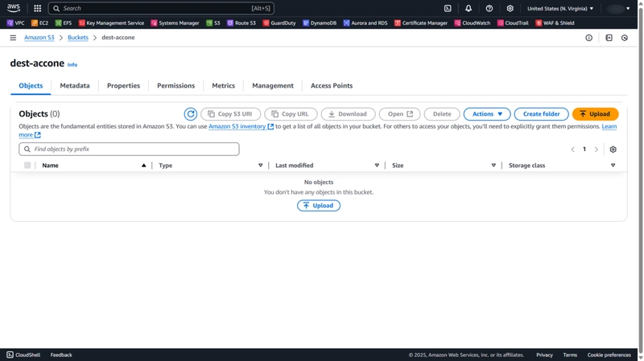Switch to the Access Points tab
The image size is (644, 361).
(332, 86)
